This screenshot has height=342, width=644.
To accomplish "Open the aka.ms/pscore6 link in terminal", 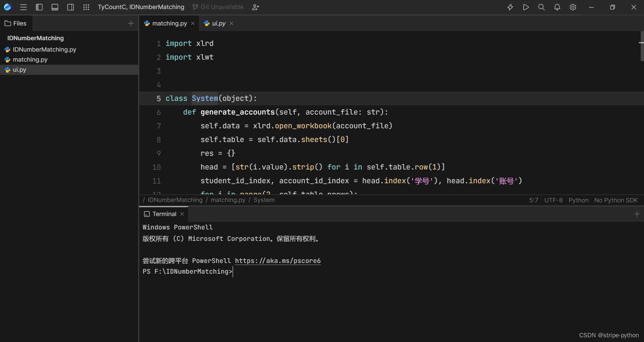I will click(278, 261).
